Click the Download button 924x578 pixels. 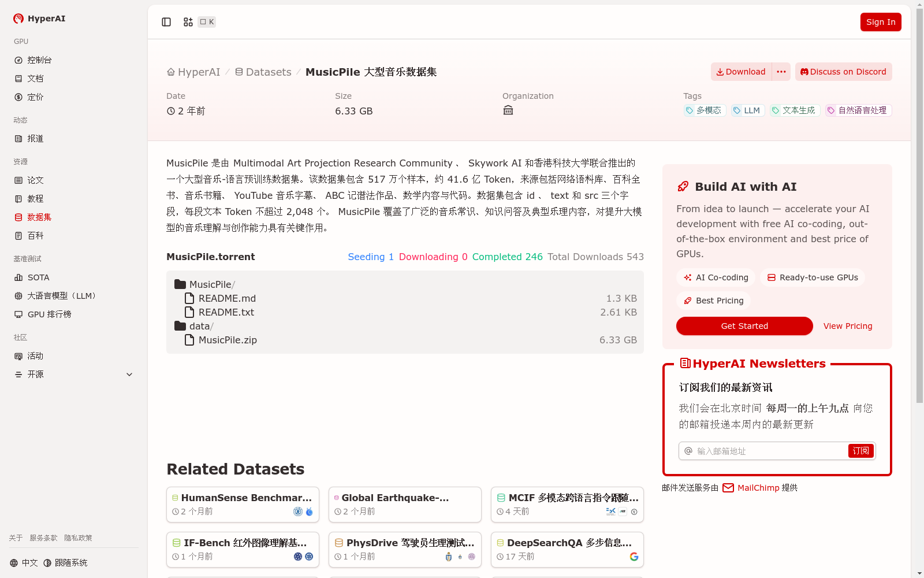click(x=741, y=72)
